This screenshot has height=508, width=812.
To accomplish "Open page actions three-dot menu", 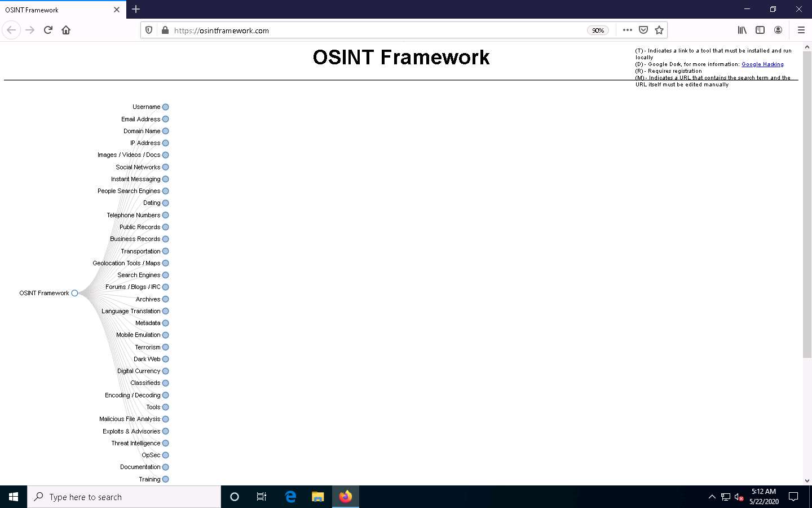I will pos(627,30).
